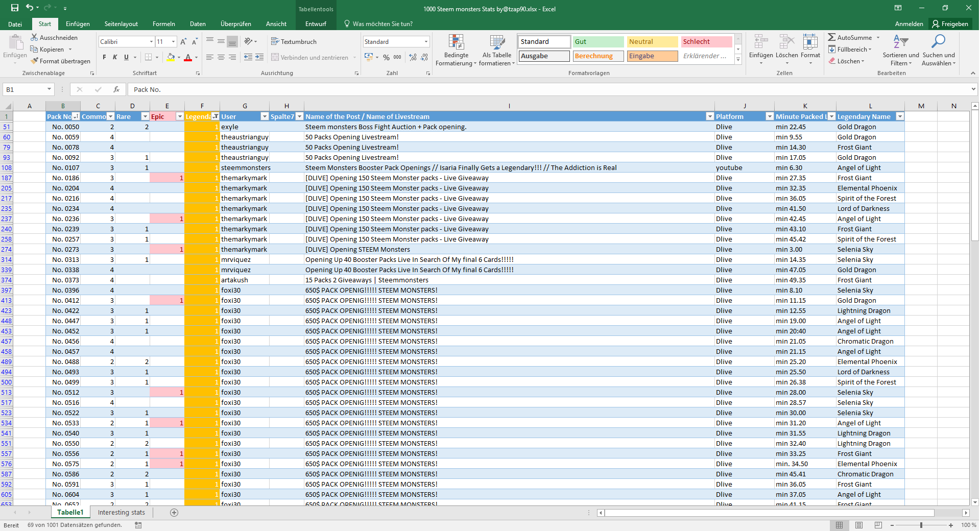Toggle italic with the K button
The width and height of the screenshot is (980, 531).
coord(115,57)
